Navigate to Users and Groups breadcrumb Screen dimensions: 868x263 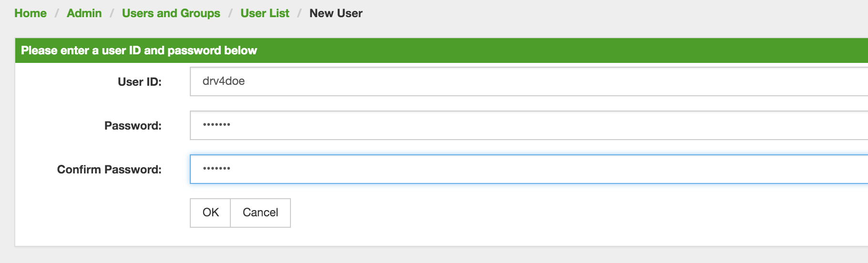(x=171, y=13)
